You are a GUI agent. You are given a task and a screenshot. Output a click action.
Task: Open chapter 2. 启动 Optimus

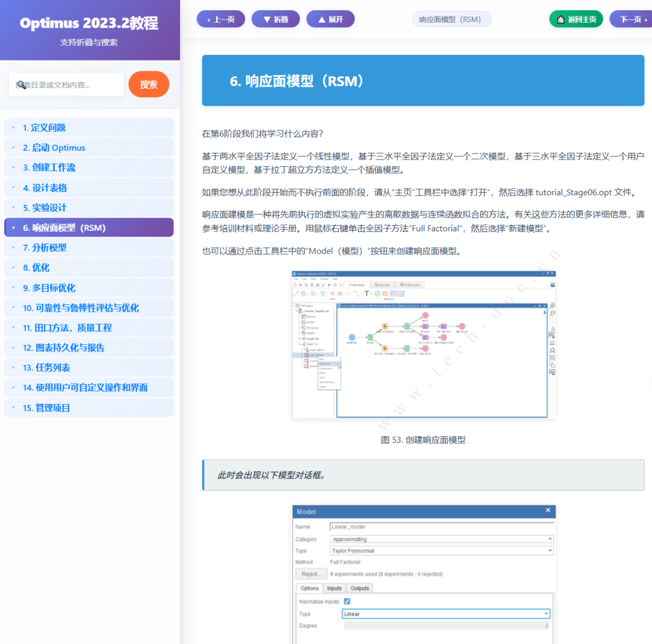89,147
